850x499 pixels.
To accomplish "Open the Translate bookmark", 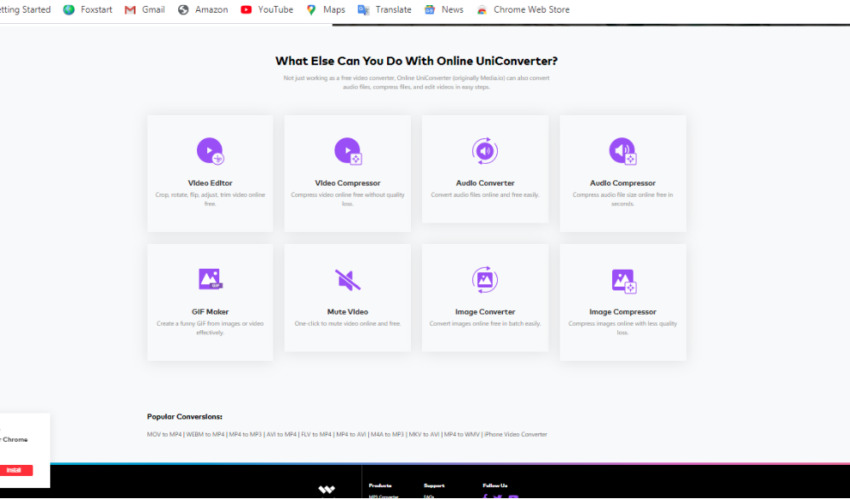I will pyautogui.click(x=384, y=10).
